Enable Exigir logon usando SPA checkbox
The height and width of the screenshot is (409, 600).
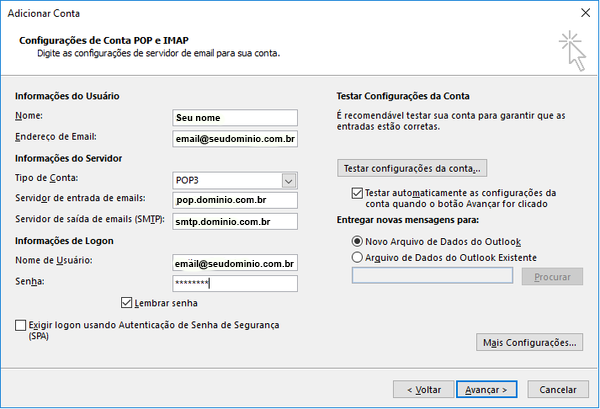click(x=21, y=325)
